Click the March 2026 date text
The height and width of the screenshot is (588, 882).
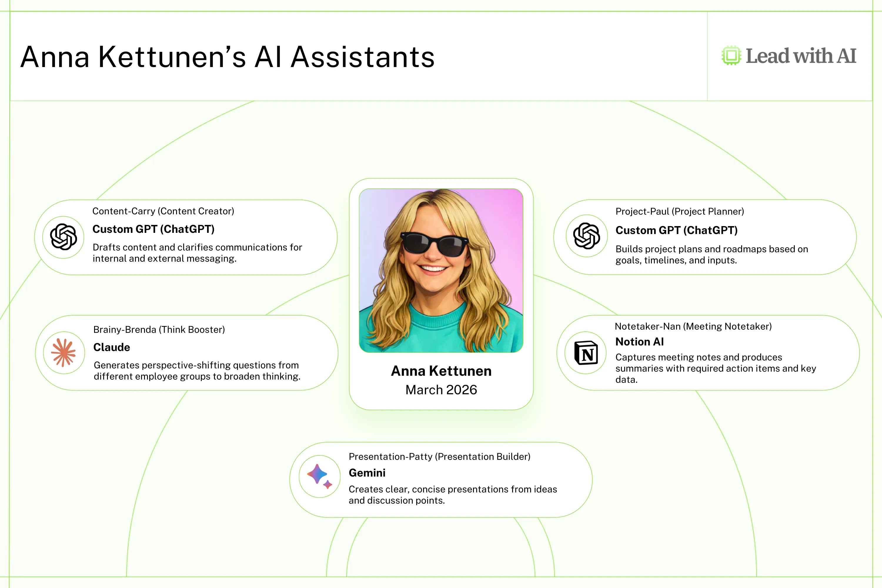[x=441, y=390]
